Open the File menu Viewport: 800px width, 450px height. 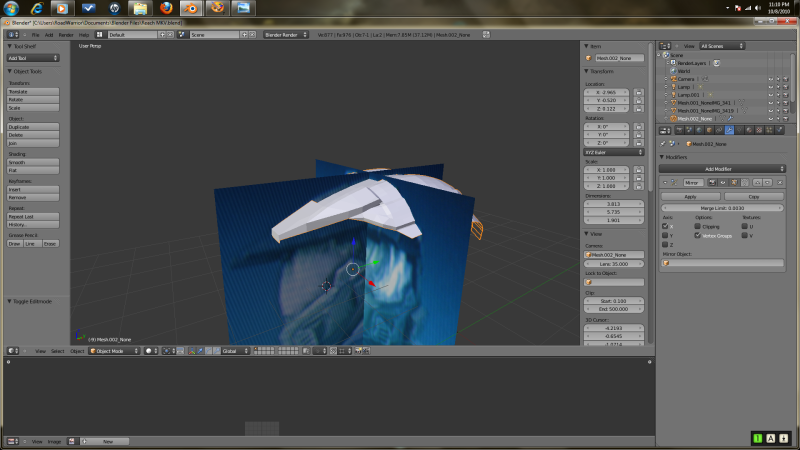click(x=35, y=35)
